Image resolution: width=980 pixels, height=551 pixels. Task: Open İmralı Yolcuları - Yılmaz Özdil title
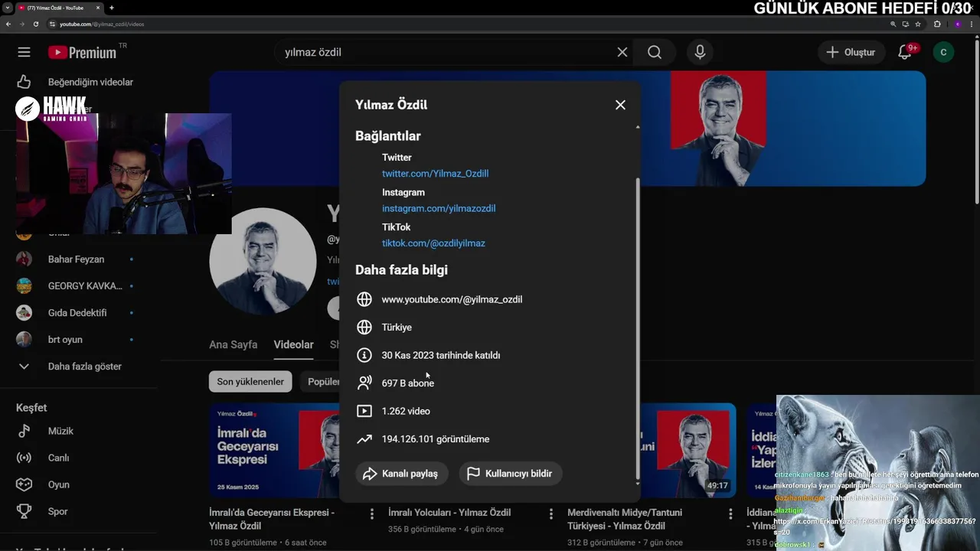coord(449,513)
